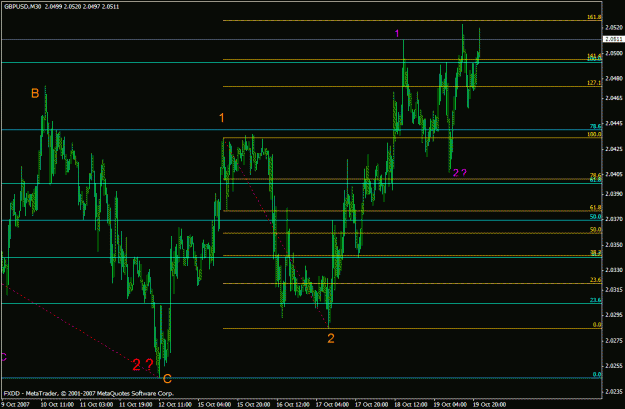Viewport: 625px width, 409px height.
Task: Click the FXDD MetaTrader copyright text
Action: pyautogui.click(x=89, y=393)
